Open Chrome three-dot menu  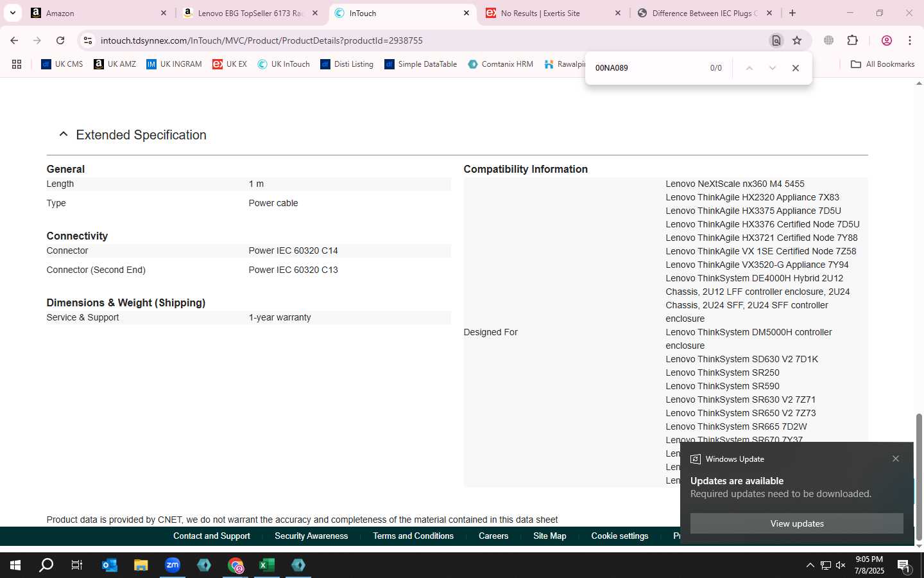tap(910, 40)
